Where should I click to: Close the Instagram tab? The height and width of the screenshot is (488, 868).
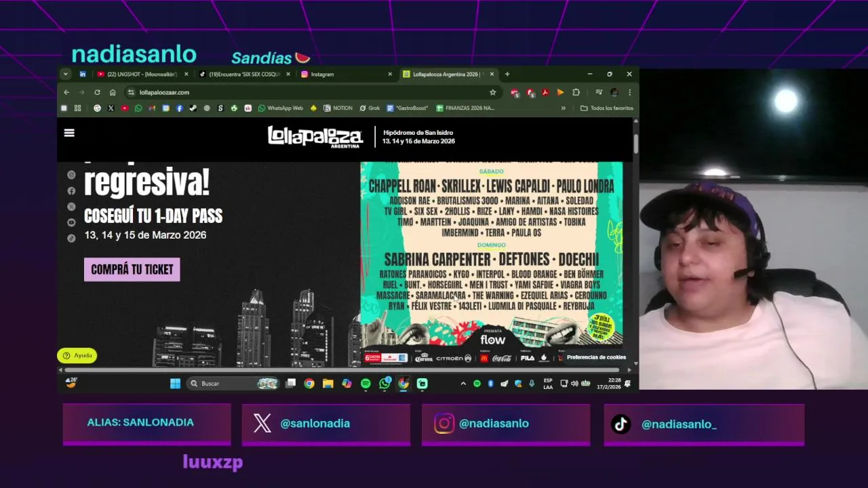pyautogui.click(x=390, y=74)
